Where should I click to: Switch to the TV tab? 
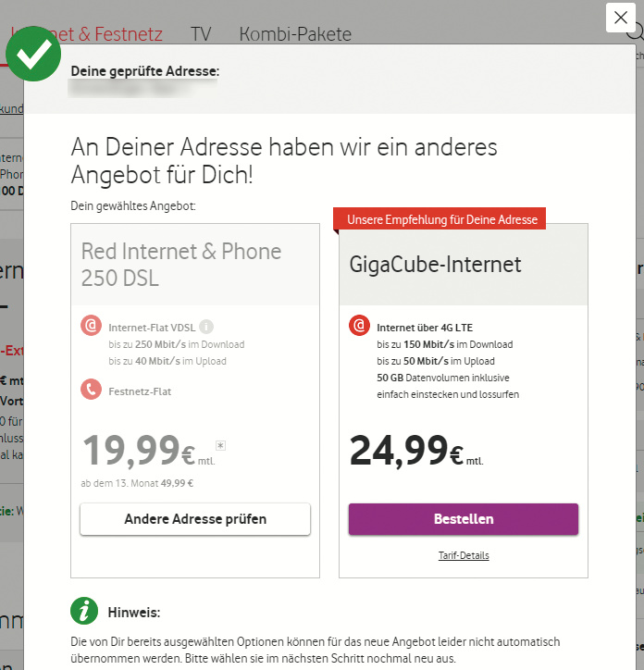pos(201,34)
